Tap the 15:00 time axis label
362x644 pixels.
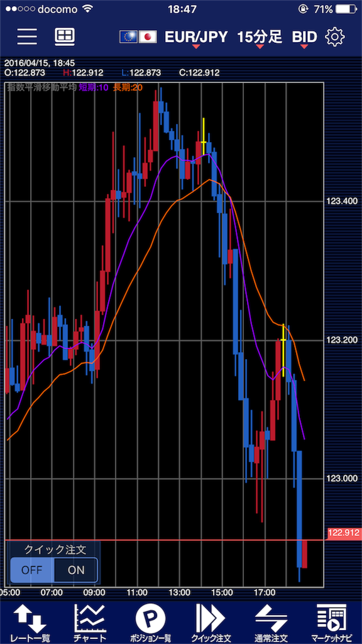[x=222, y=592]
